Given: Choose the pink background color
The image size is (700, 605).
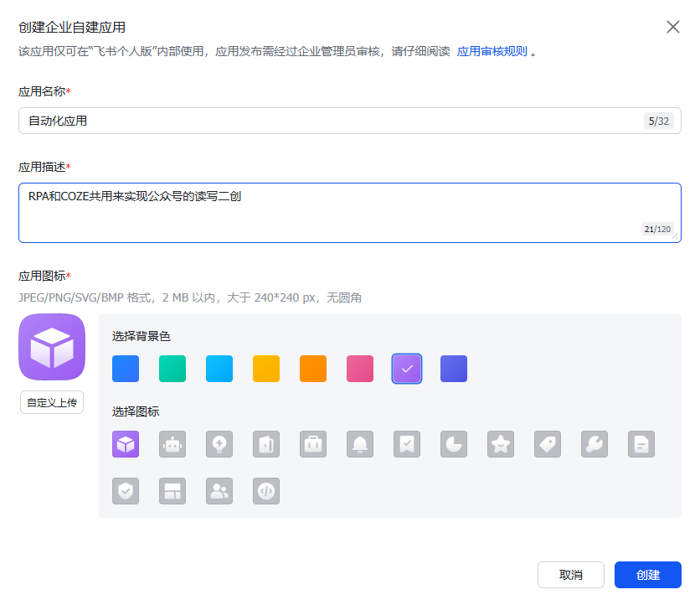Looking at the screenshot, I should pyautogui.click(x=360, y=369).
